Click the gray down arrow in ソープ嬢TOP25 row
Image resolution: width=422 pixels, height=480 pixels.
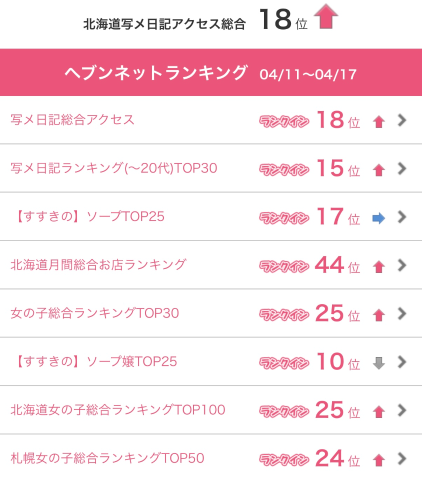(x=379, y=363)
